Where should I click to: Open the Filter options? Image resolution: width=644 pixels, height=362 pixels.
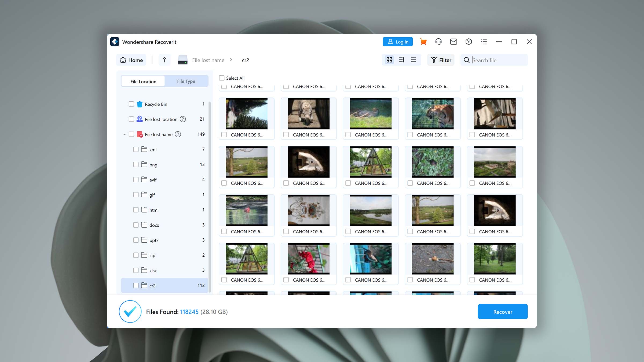click(441, 60)
